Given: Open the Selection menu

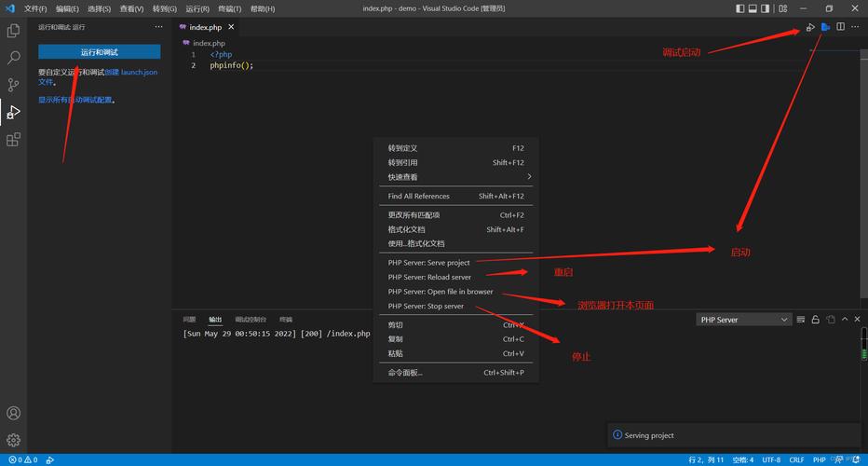Looking at the screenshot, I should coord(99,9).
